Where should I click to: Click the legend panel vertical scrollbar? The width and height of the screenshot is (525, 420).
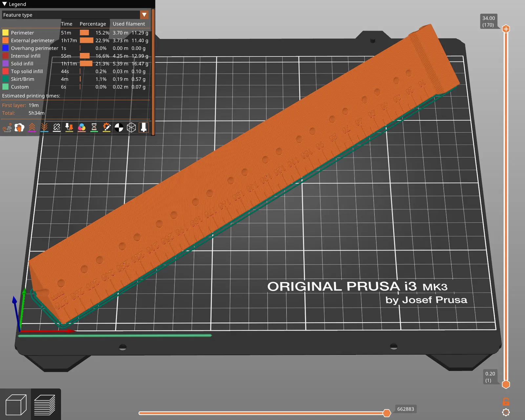[153, 71]
